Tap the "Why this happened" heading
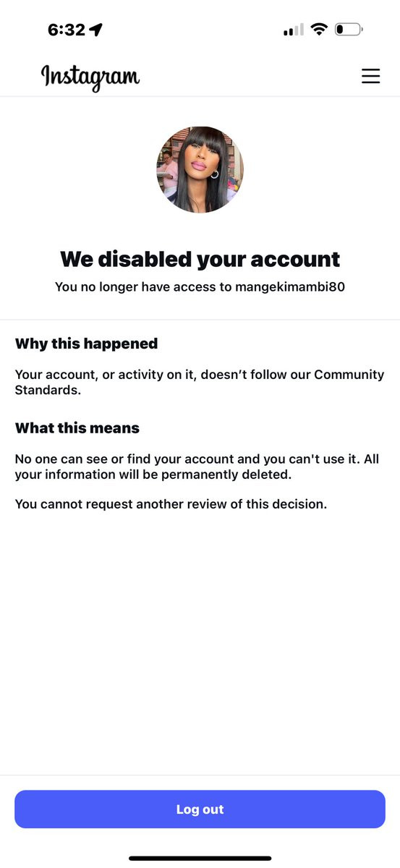This screenshot has width=400, height=868. (86, 344)
